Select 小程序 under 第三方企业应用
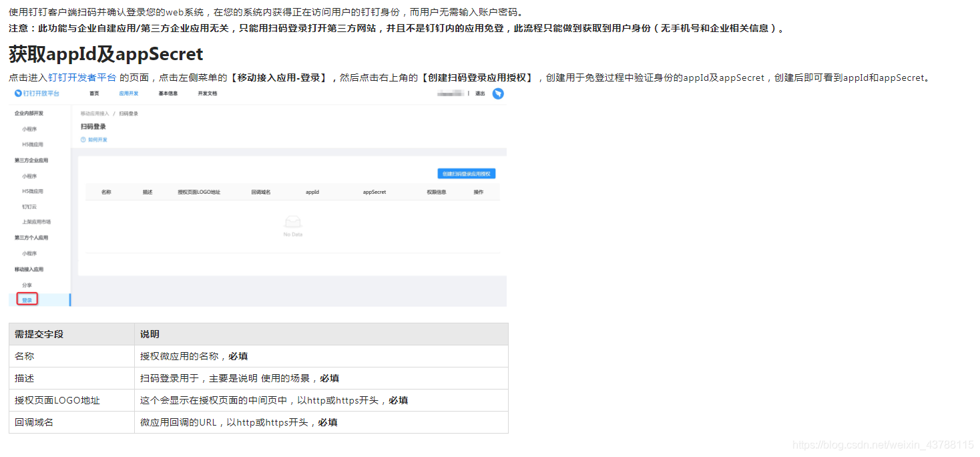Image resolution: width=980 pixels, height=457 pixels. pos(29,176)
